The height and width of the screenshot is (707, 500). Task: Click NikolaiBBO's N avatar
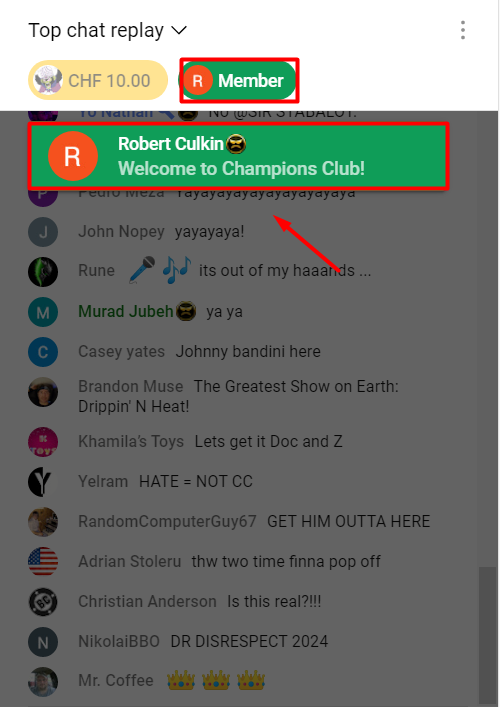(43, 642)
